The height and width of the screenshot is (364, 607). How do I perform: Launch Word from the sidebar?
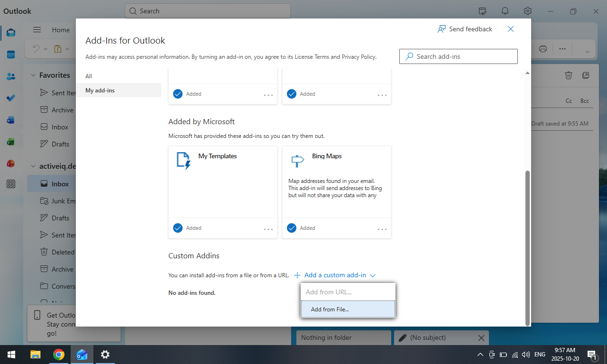point(10,120)
